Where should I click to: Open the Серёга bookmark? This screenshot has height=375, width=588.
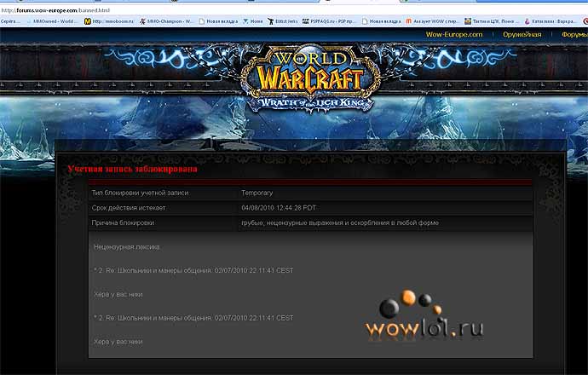pos(9,21)
